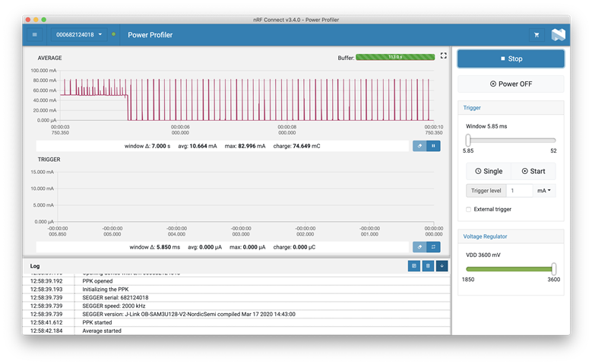Clear the average chart selection with eraser

pos(419,146)
